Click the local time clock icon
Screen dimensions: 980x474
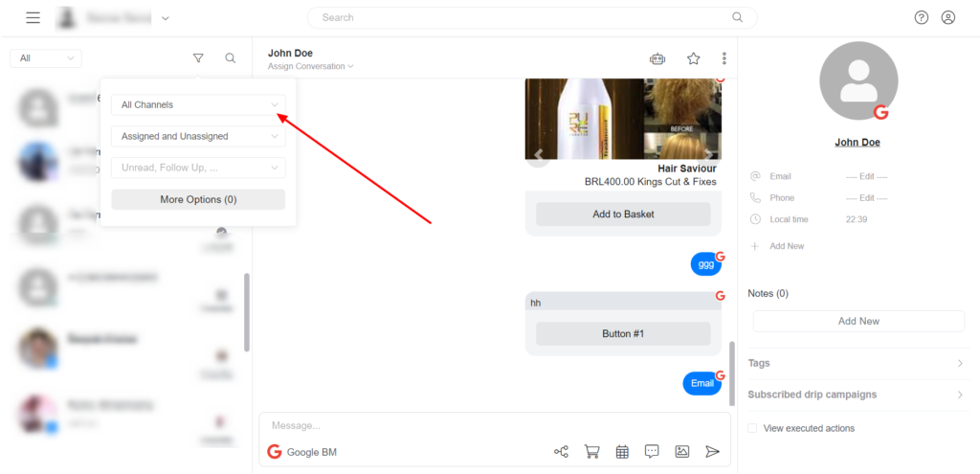tap(755, 219)
